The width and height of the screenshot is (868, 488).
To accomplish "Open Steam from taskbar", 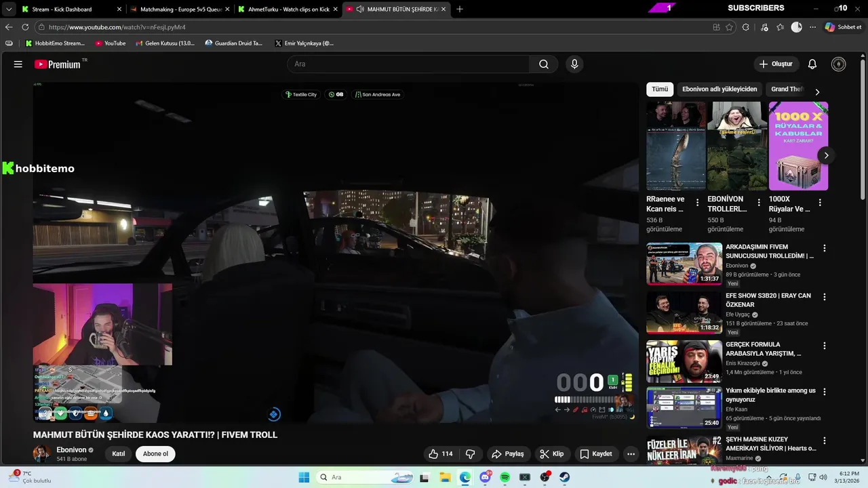I will click(564, 477).
